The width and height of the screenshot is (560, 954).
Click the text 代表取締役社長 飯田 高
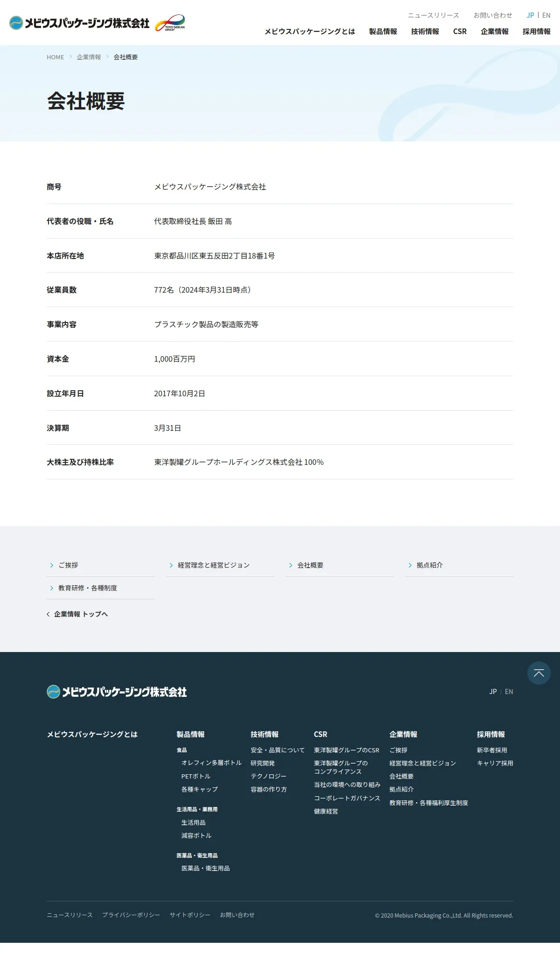193,221
